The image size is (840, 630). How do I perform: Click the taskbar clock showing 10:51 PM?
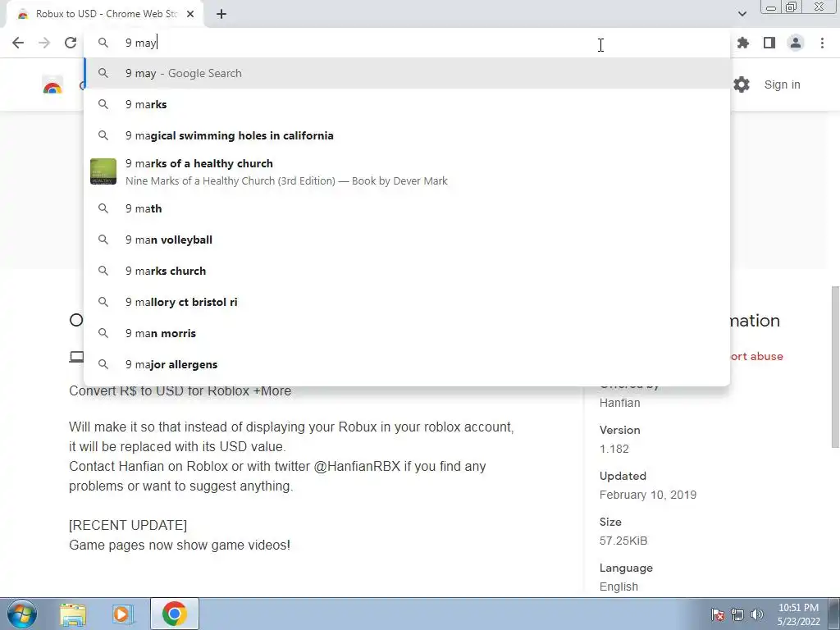(x=798, y=614)
